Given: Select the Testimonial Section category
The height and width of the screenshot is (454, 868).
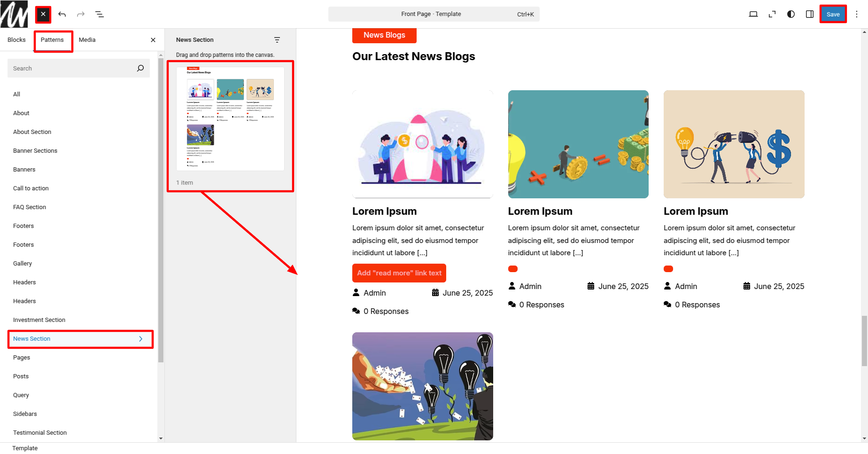Looking at the screenshot, I should pyautogui.click(x=40, y=433).
